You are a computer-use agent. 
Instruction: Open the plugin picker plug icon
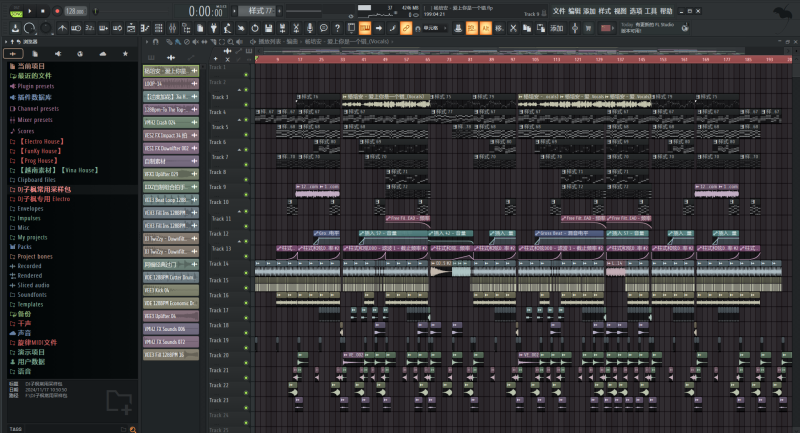pyautogui.click(x=213, y=28)
